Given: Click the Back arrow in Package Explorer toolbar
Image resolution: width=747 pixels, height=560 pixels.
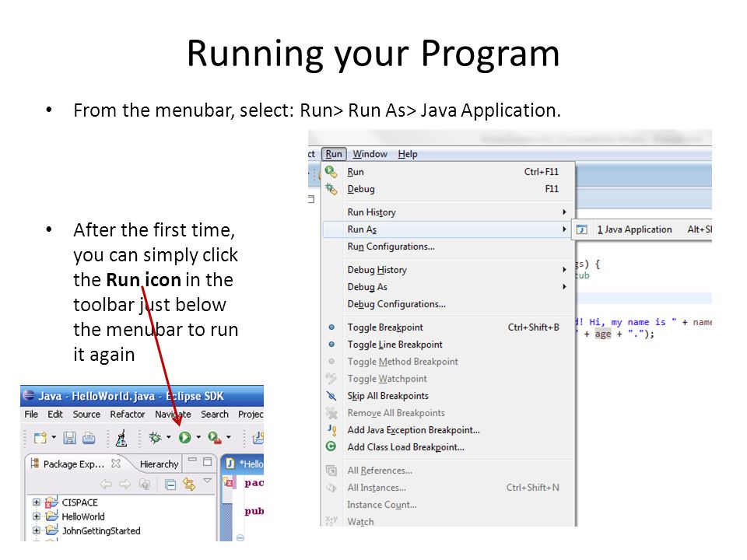Looking at the screenshot, I should click(x=106, y=485).
